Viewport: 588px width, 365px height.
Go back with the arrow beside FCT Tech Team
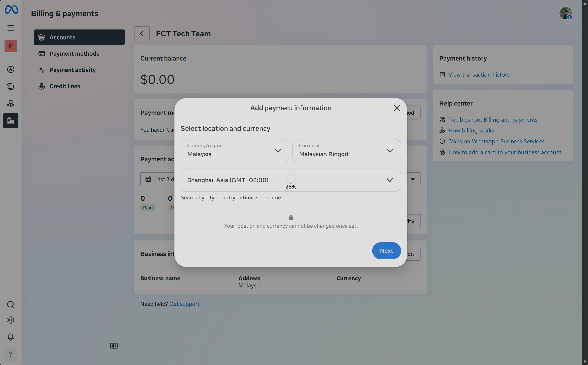[x=142, y=33]
